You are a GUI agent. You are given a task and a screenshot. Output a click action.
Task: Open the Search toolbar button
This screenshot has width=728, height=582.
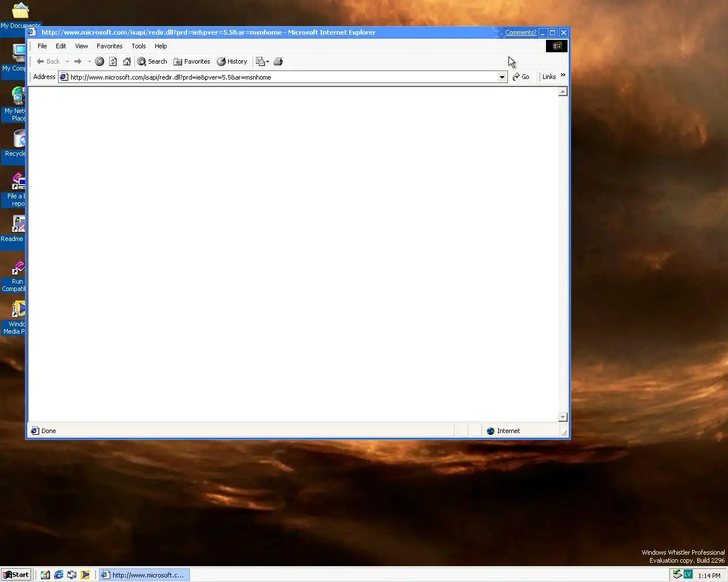[x=152, y=61]
